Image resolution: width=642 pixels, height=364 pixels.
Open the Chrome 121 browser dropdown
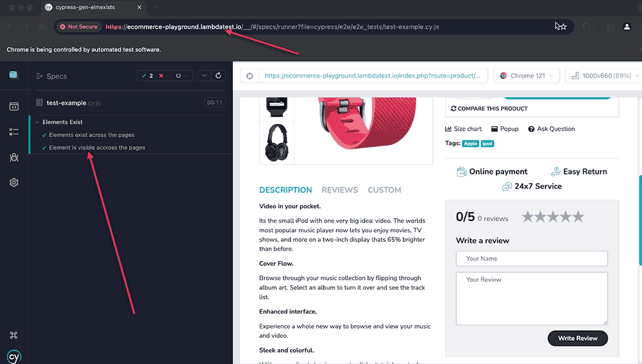coord(527,76)
